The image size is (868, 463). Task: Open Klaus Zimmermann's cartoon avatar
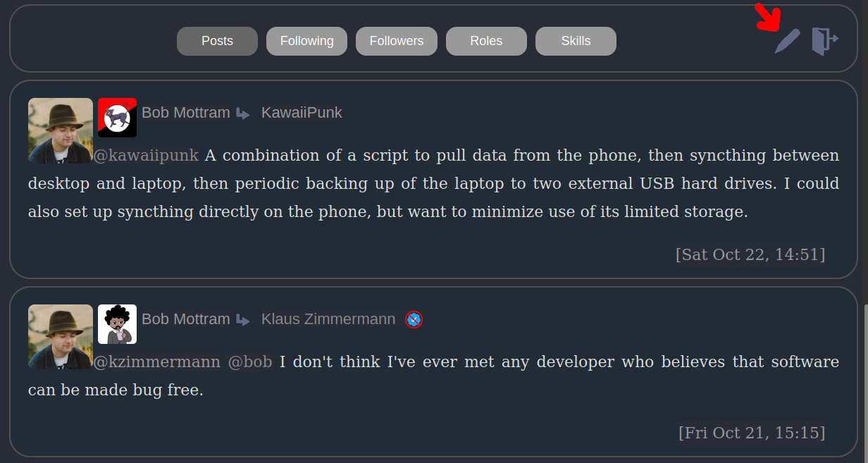117,324
